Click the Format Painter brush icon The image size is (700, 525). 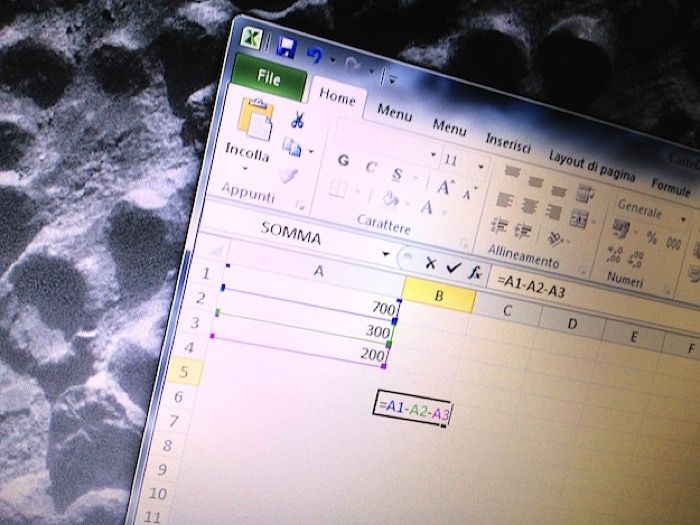pyautogui.click(x=289, y=175)
